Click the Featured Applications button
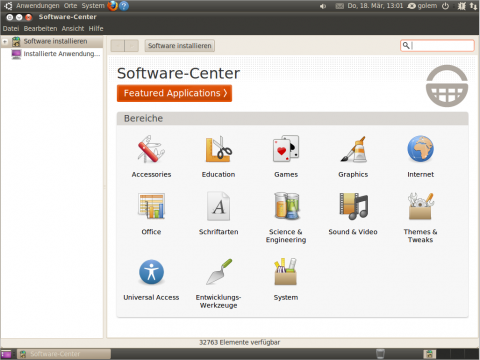 tap(174, 93)
